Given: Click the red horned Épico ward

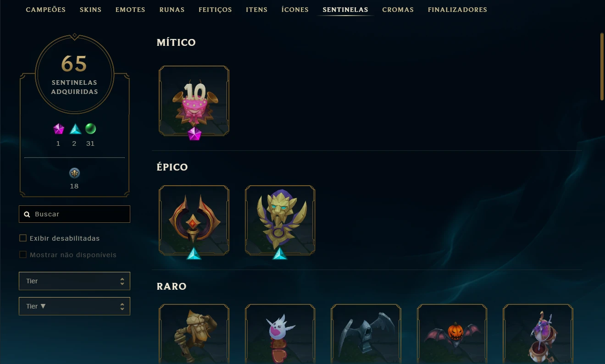Looking at the screenshot, I should pos(194,220).
